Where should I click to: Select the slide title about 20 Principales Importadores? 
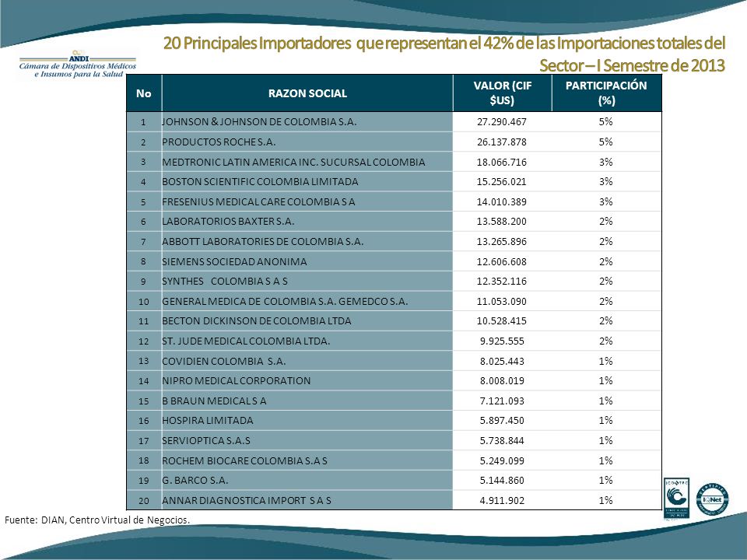click(444, 54)
